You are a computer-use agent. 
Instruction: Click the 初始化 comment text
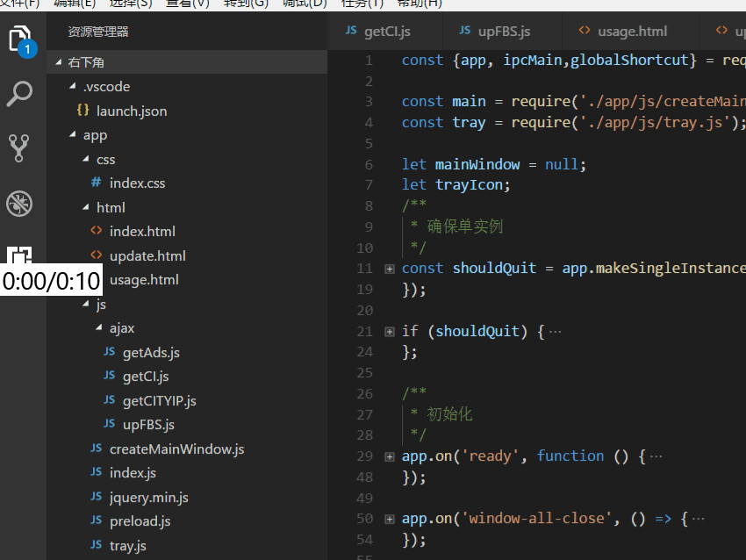click(x=449, y=414)
